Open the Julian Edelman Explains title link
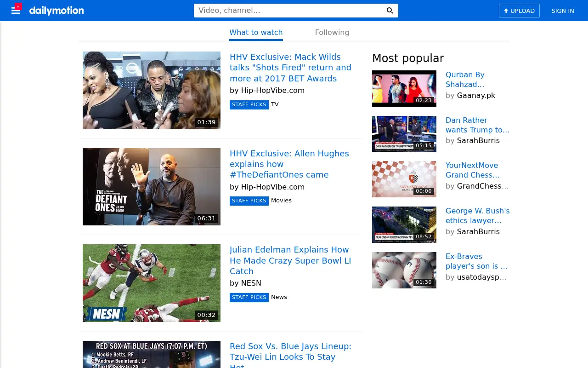 click(x=290, y=260)
